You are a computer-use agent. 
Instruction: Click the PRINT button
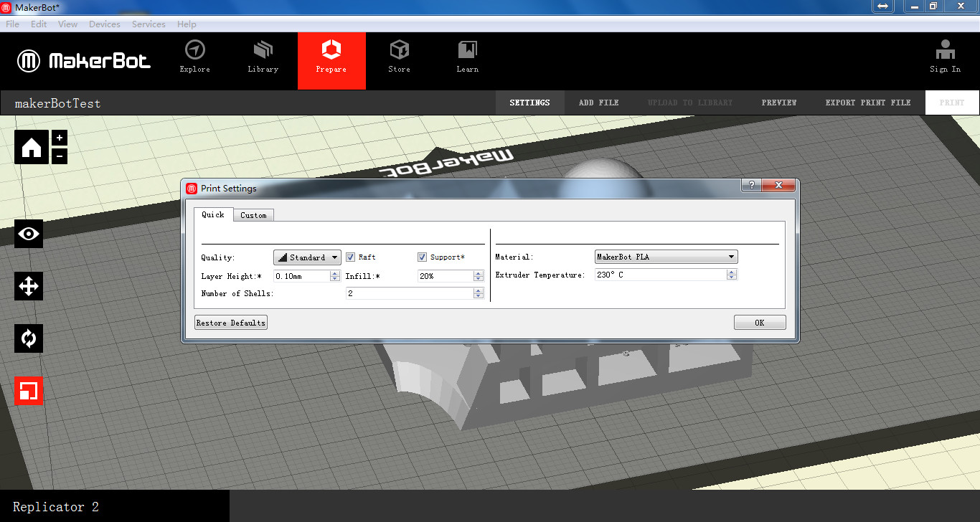(x=952, y=103)
